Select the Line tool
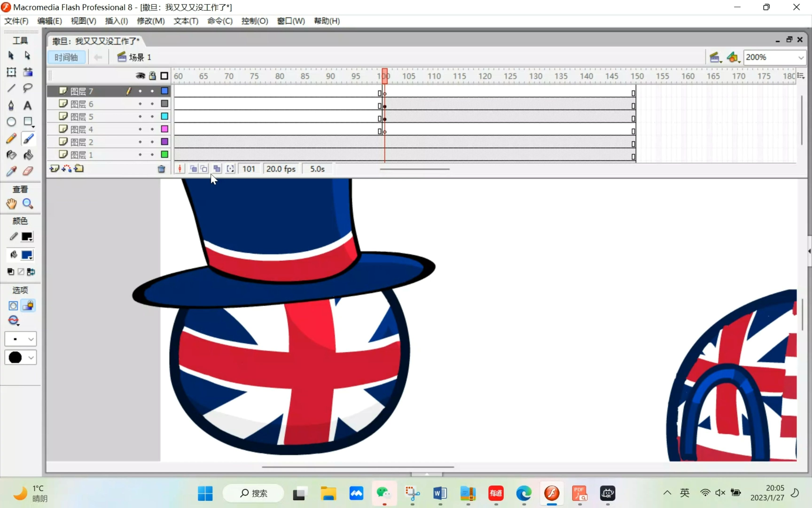812x508 pixels. [x=11, y=88]
